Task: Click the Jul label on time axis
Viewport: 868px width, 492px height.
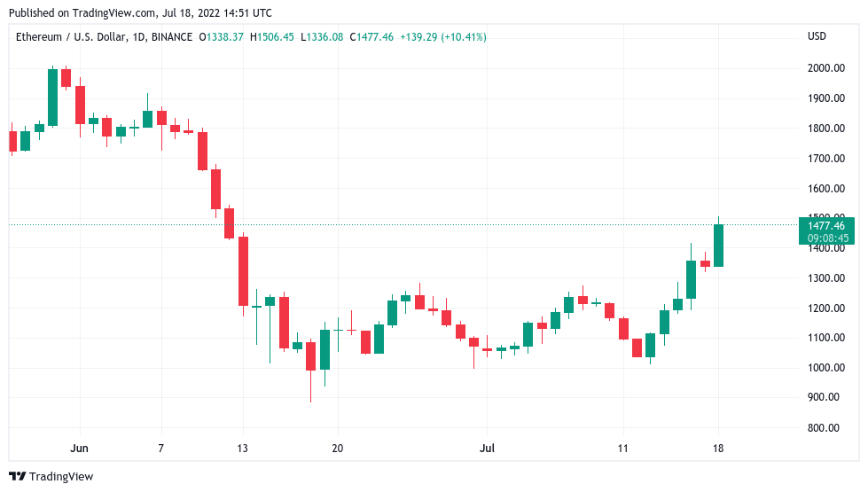Action: tap(487, 449)
